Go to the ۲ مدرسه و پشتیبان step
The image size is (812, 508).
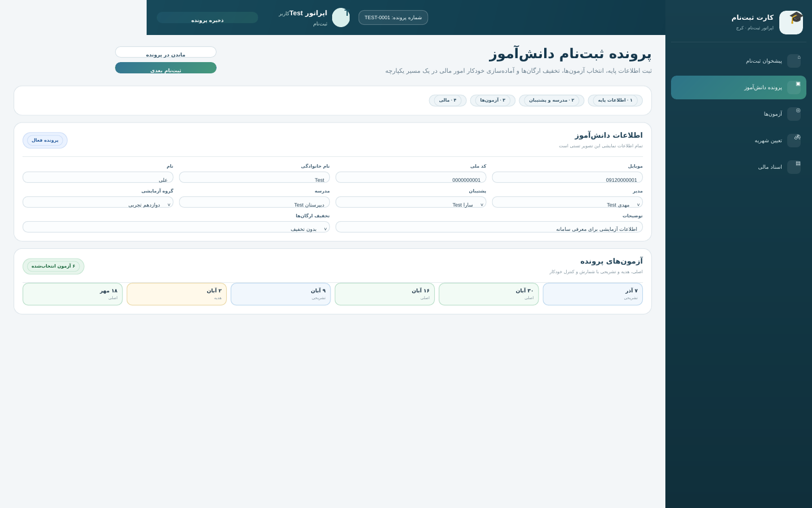pyautogui.click(x=551, y=100)
